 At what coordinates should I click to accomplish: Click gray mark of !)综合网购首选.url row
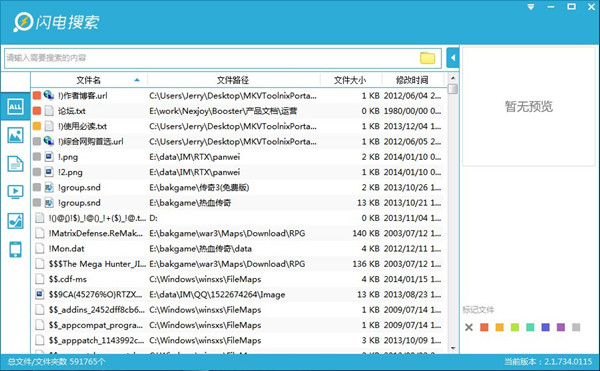coord(37,141)
